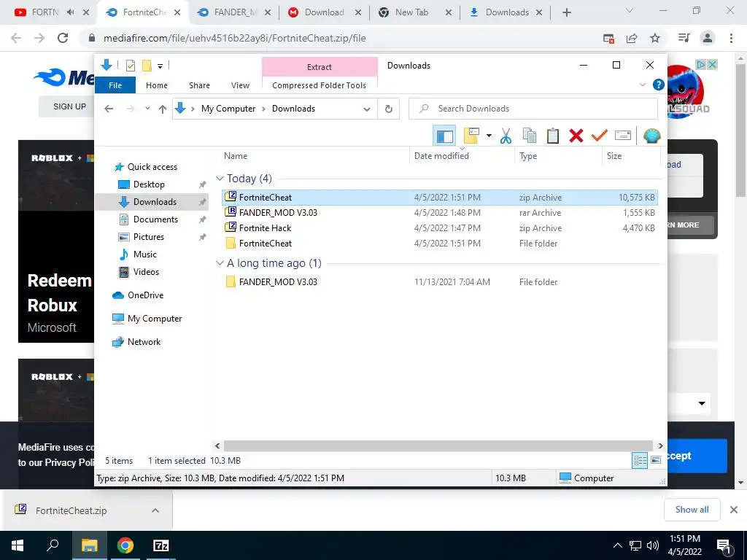This screenshot has width=747, height=560.
Task: Toggle the preview pane layout icon
Action: click(x=444, y=136)
